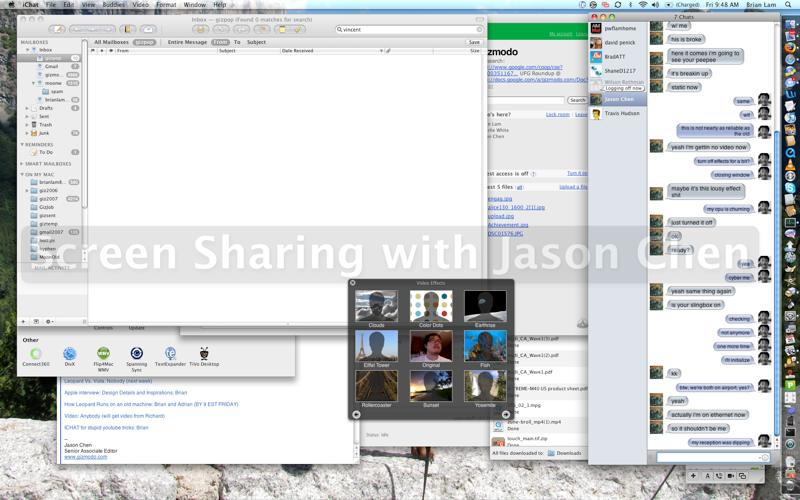Click the Note icon in Mail toolbar
The width and height of the screenshot is (800, 500).
pyautogui.click(x=282, y=30)
